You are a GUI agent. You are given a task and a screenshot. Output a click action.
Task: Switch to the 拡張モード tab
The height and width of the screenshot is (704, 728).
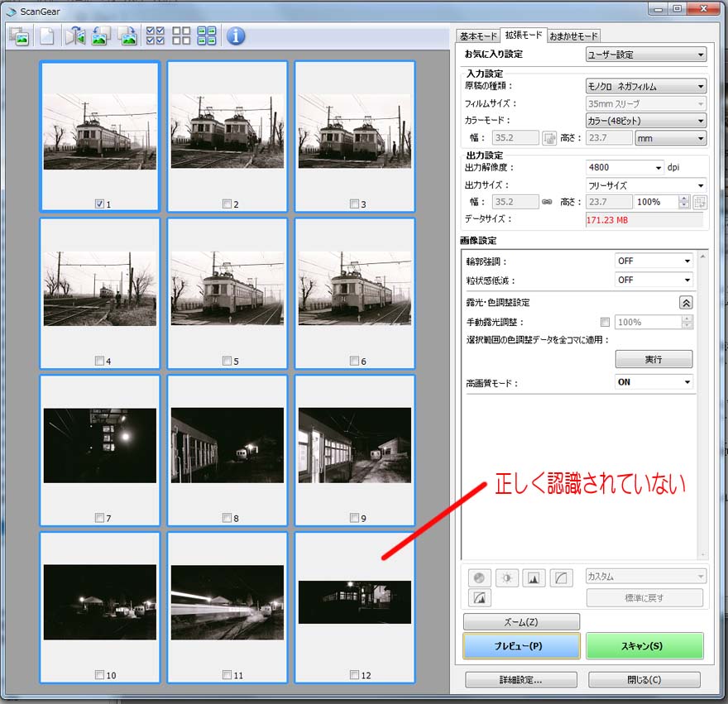[524, 36]
